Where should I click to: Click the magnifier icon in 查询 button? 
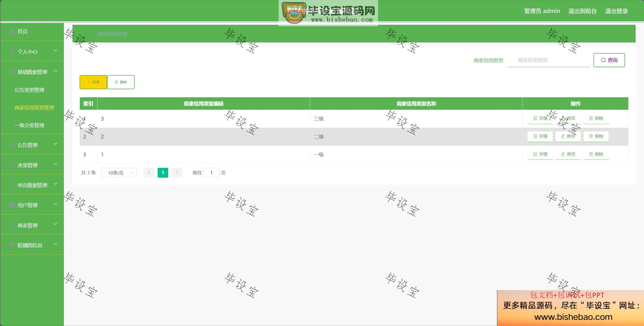(x=603, y=60)
